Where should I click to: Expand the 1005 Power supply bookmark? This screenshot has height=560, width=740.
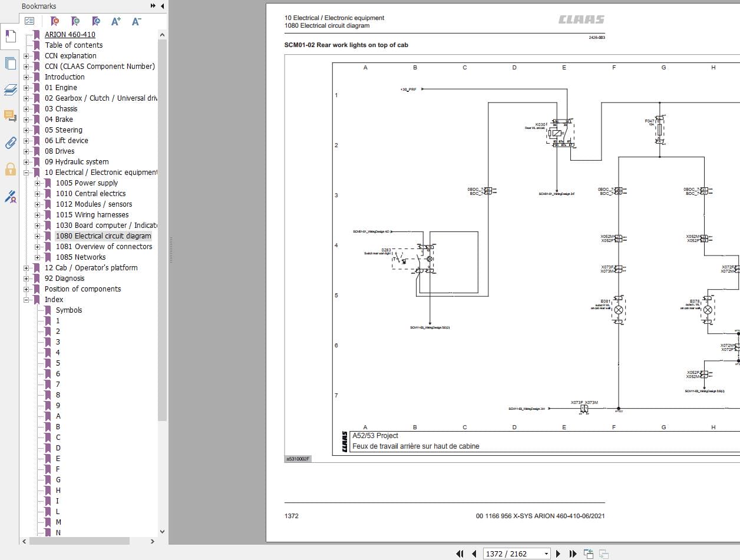tap(37, 183)
